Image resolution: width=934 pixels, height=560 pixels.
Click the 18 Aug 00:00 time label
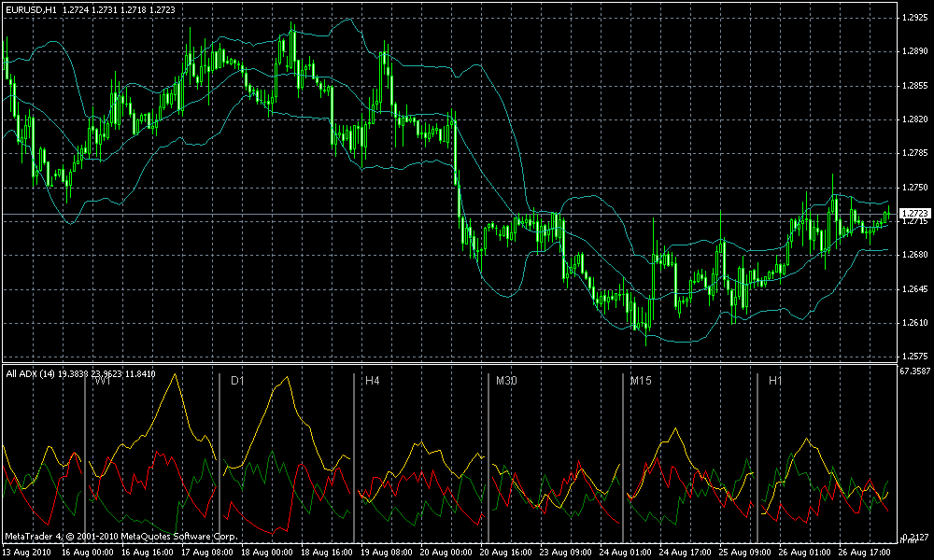(267, 553)
